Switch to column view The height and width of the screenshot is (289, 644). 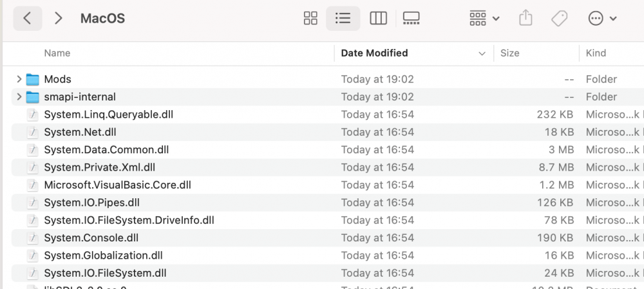378,18
